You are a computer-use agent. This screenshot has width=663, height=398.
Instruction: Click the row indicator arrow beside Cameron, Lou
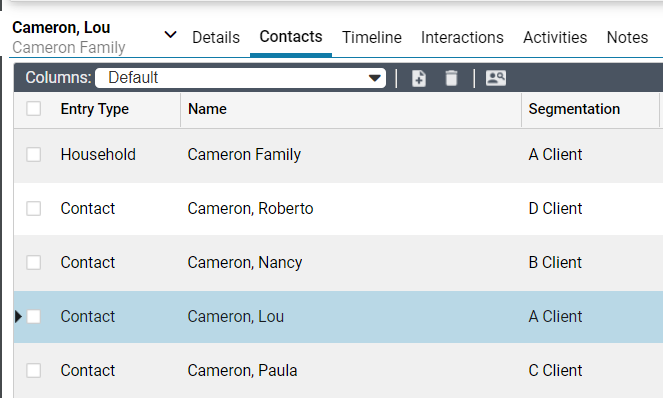(x=18, y=316)
